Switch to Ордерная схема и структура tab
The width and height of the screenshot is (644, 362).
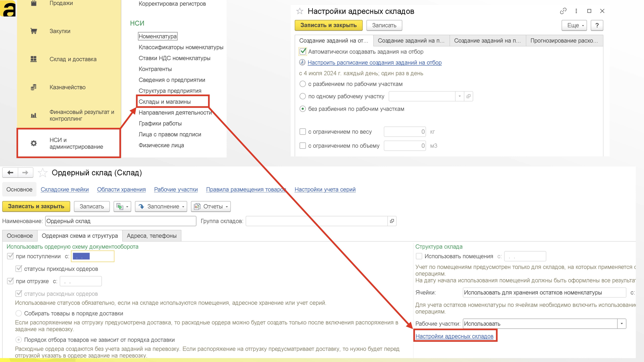click(80, 236)
